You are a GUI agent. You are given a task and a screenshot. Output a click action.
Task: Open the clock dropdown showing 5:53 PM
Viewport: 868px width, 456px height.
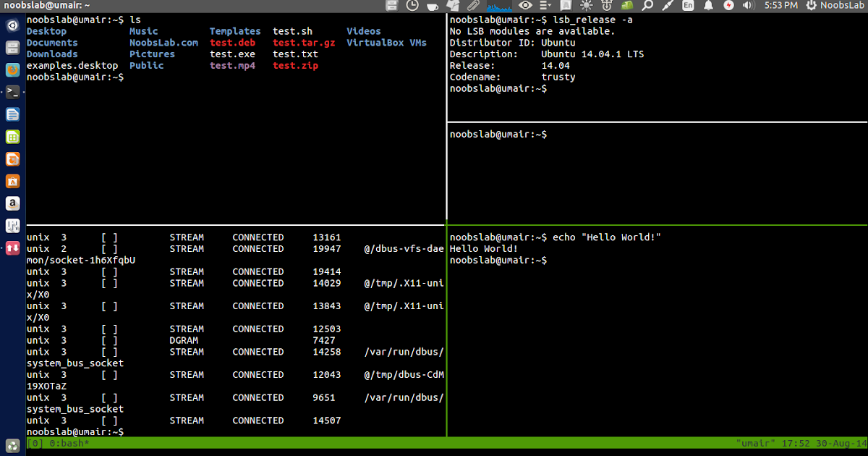(x=782, y=6)
